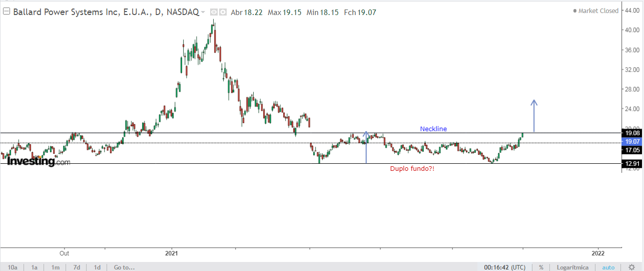
Task: Open series format settings gear beside the title
Action: click(223, 12)
